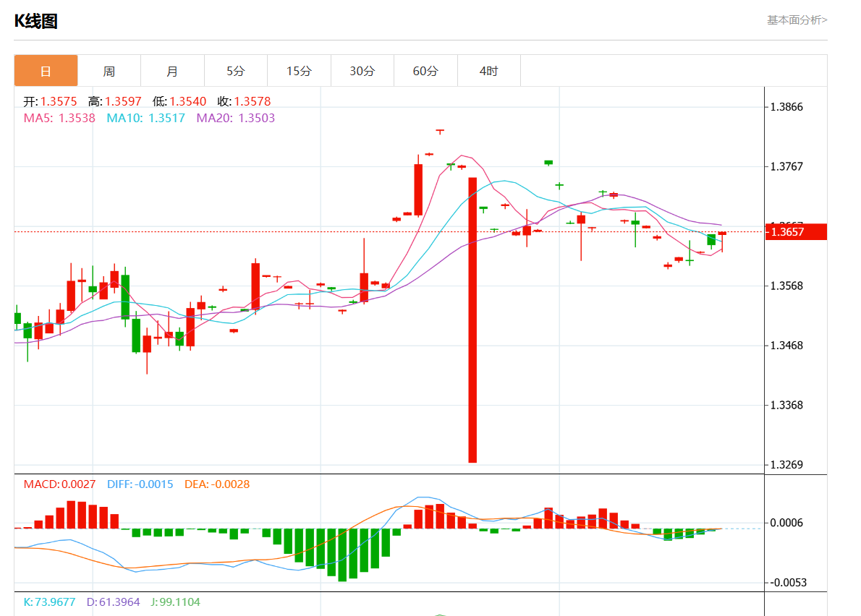Click the 开:1.3575 open price text
Viewport: 861px width, 616px height.
click(50, 101)
